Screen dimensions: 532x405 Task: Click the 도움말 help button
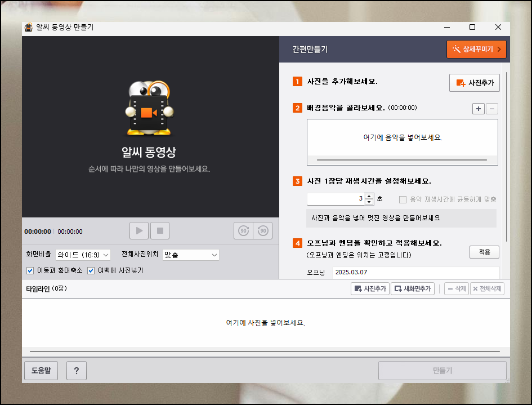[41, 371]
